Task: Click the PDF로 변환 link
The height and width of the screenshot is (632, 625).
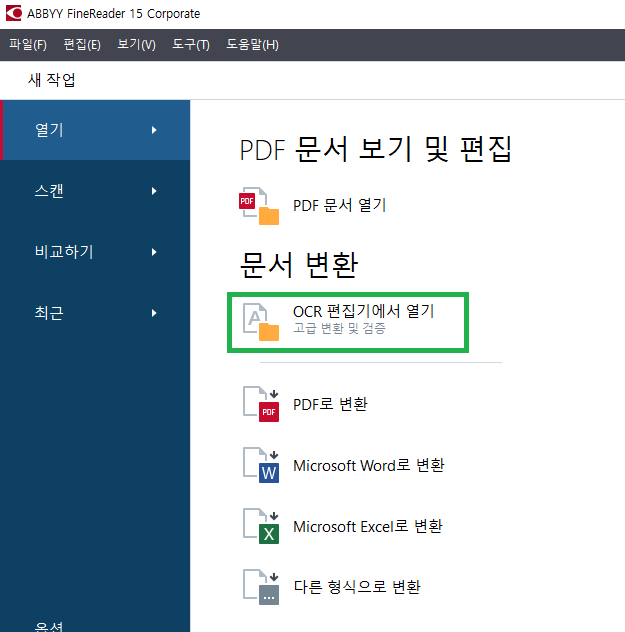Action: click(330, 404)
